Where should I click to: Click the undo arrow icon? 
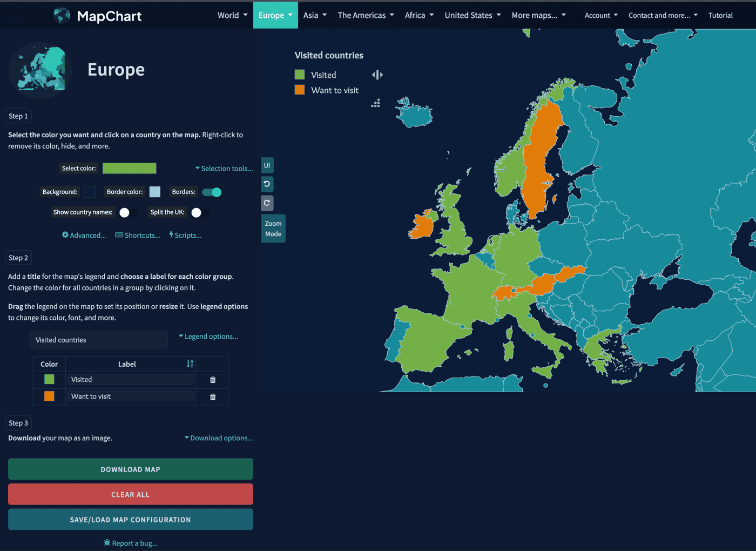[267, 184]
